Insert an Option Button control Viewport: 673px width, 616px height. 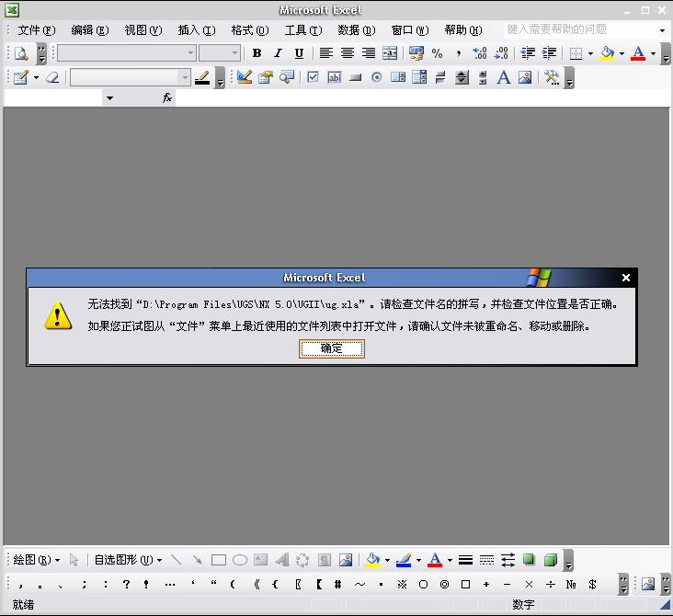click(376, 78)
